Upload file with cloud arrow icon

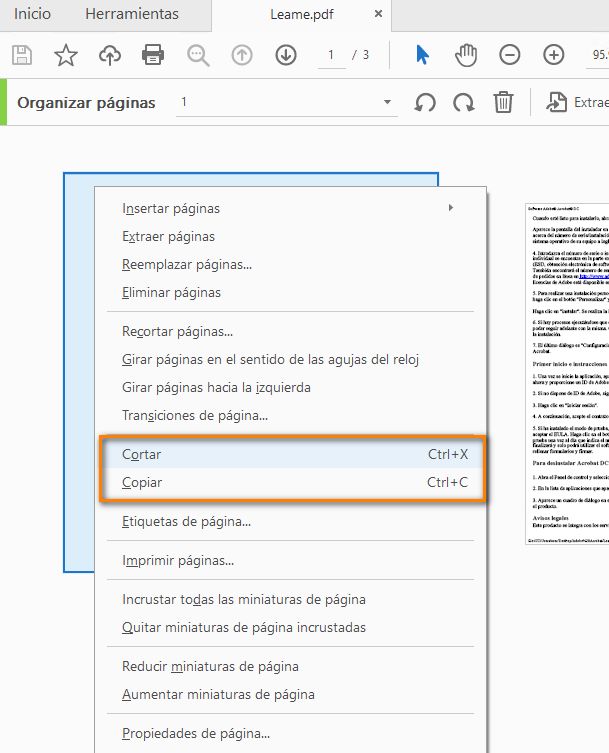click(x=110, y=55)
